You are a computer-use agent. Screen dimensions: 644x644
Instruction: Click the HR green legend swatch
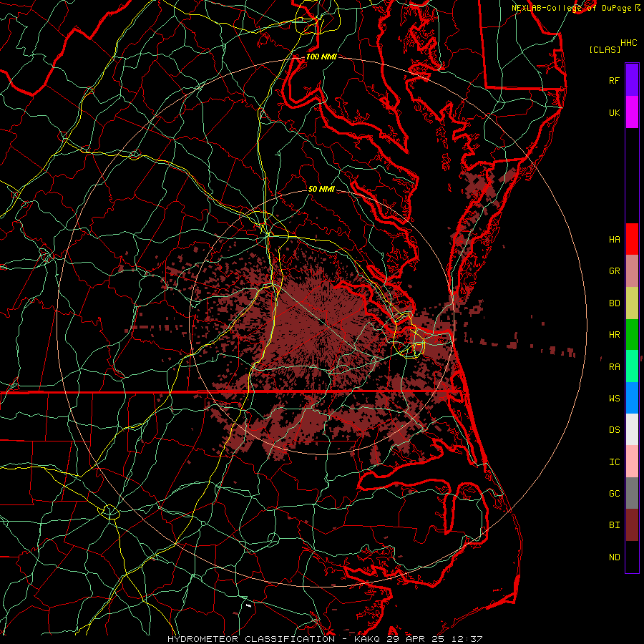click(x=632, y=334)
